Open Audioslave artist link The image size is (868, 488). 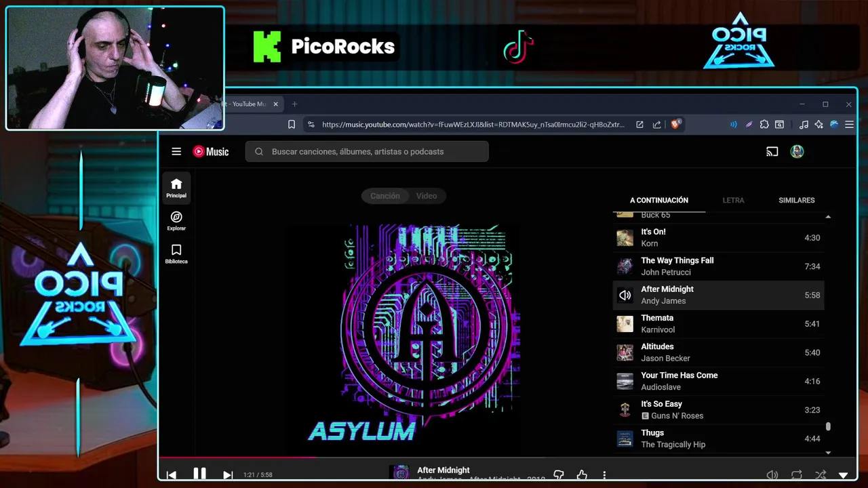660,387
